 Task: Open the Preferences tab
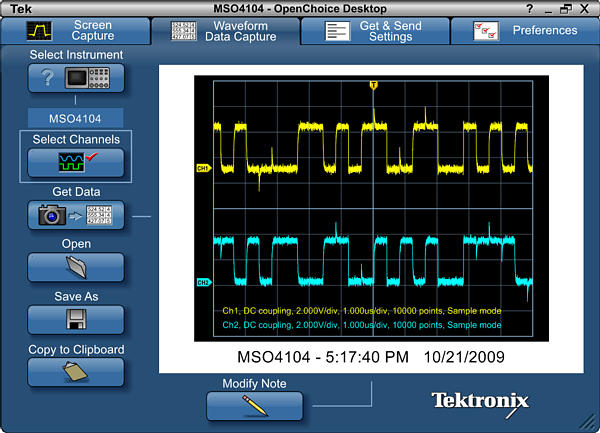(525, 31)
